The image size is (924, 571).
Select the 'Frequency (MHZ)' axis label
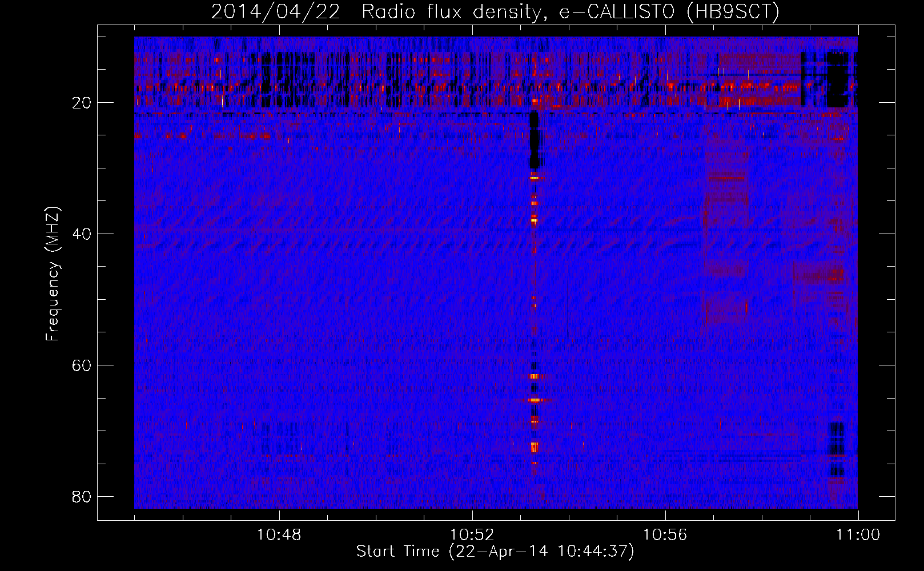click(x=52, y=275)
